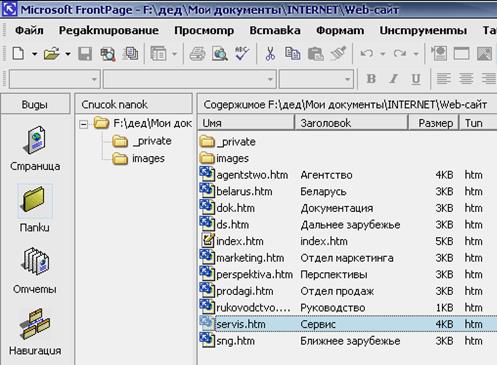Click the Paste clipboard icon
Viewport: 497px width, 365px height.
pyautogui.click(x=315, y=54)
